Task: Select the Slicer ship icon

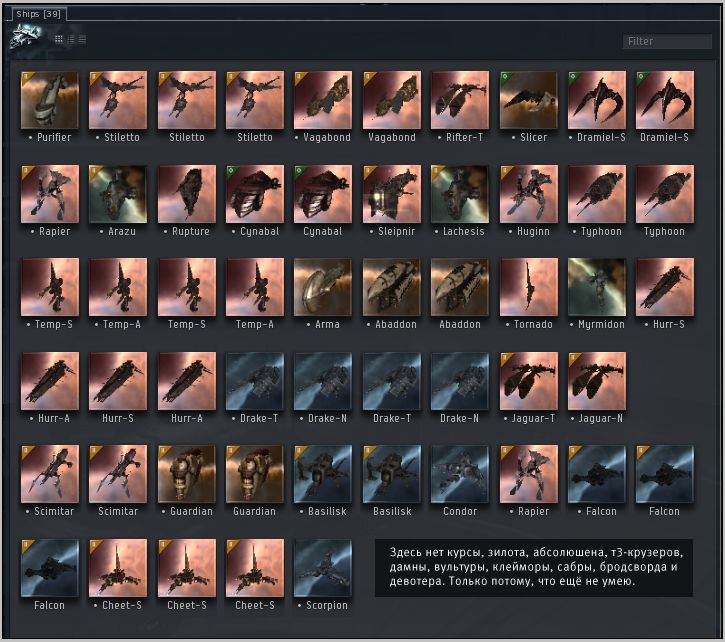Action: click(528, 100)
